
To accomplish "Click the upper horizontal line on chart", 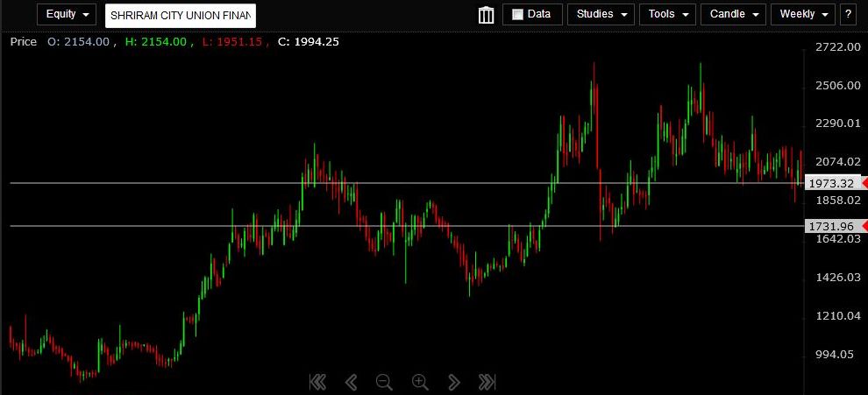I will [175, 183].
